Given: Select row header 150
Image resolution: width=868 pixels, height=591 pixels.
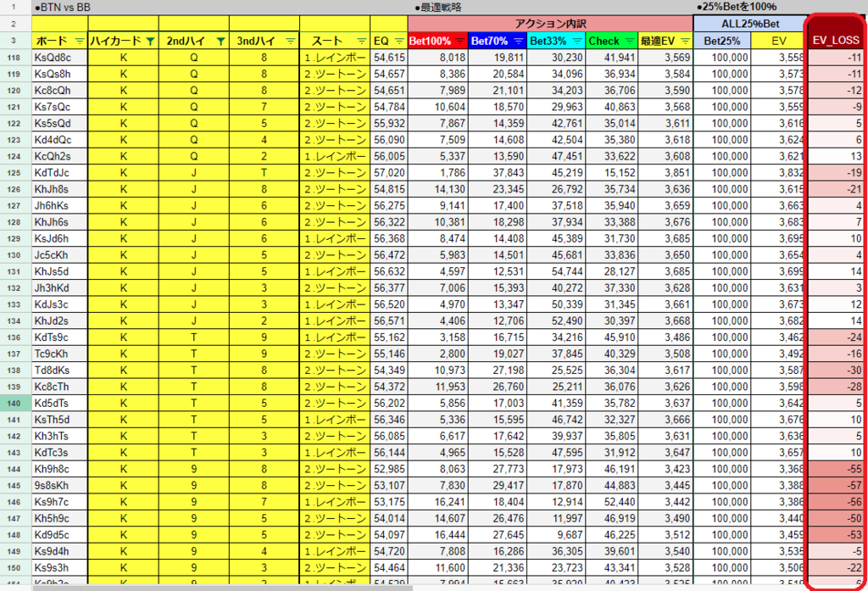Looking at the screenshot, I should (x=14, y=568).
